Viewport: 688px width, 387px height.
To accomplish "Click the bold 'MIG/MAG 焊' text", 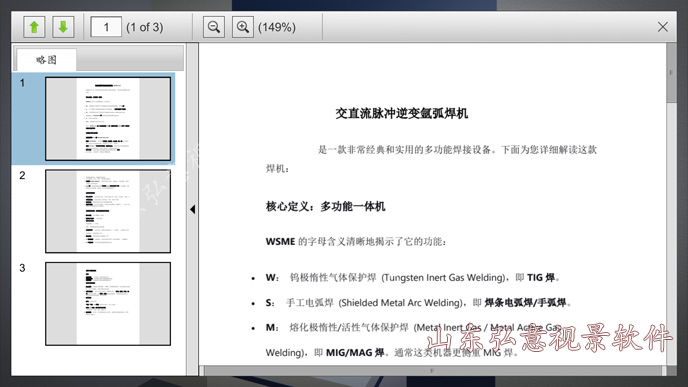I will click(355, 353).
